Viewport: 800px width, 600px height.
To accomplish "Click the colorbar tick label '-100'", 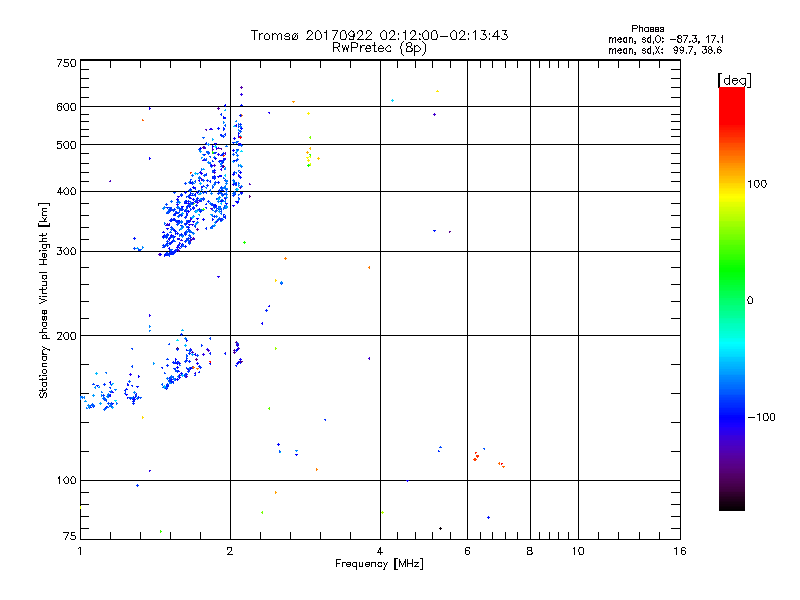I will tap(761, 417).
